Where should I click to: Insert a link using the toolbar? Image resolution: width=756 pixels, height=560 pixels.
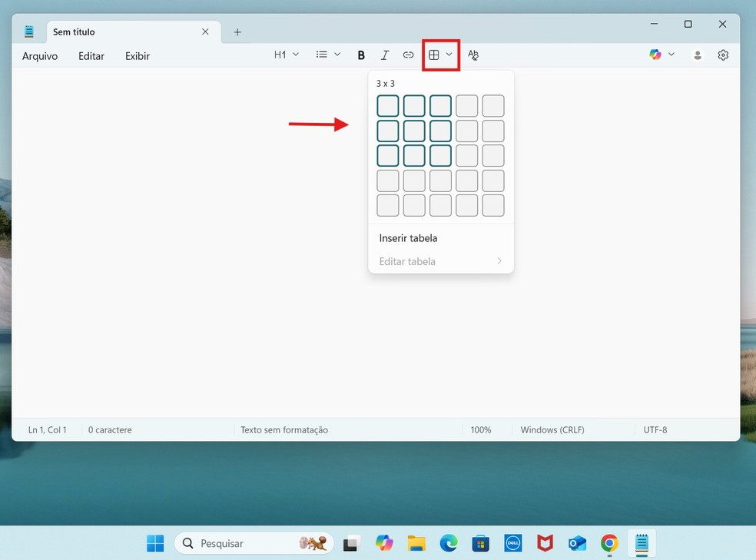coord(408,55)
